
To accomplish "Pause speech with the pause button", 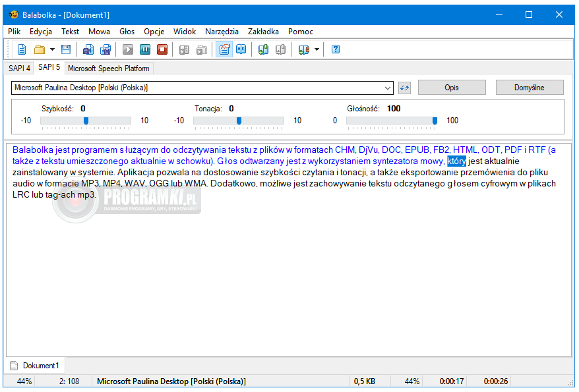I will pos(145,49).
